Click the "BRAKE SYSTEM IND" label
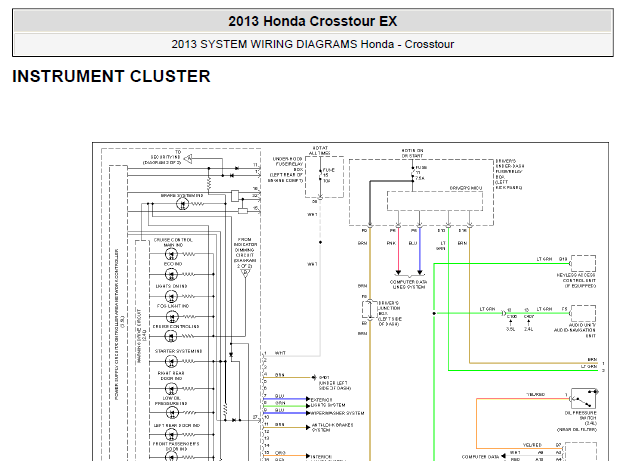 (182, 196)
